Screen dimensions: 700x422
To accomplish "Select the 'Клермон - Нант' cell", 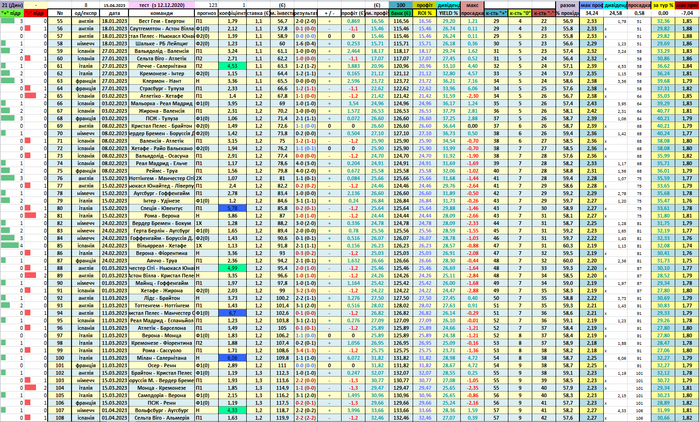I will (x=162, y=81).
